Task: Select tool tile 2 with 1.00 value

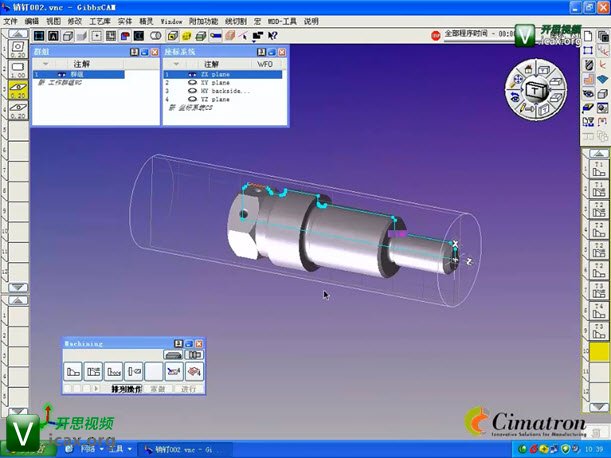Action: click(18, 69)
